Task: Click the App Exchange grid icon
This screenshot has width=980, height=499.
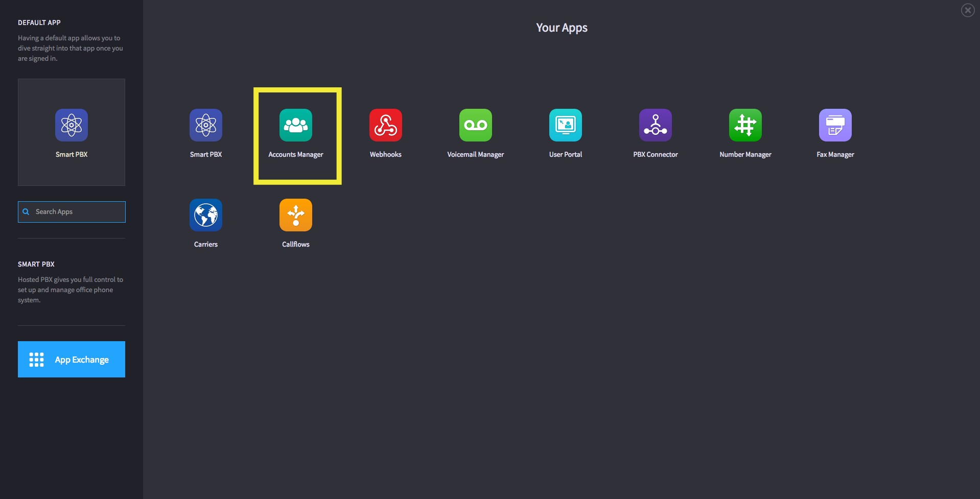Action: pyautogui.click(x=36, y=360)
